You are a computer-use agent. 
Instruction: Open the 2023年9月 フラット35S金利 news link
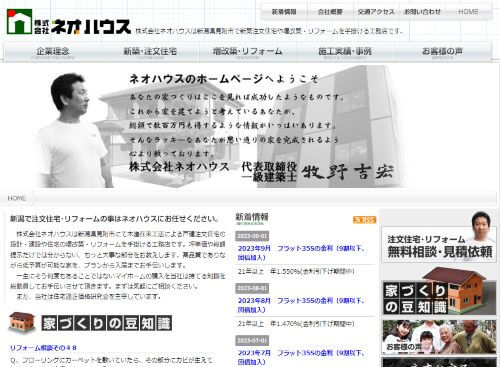[302, 253]
